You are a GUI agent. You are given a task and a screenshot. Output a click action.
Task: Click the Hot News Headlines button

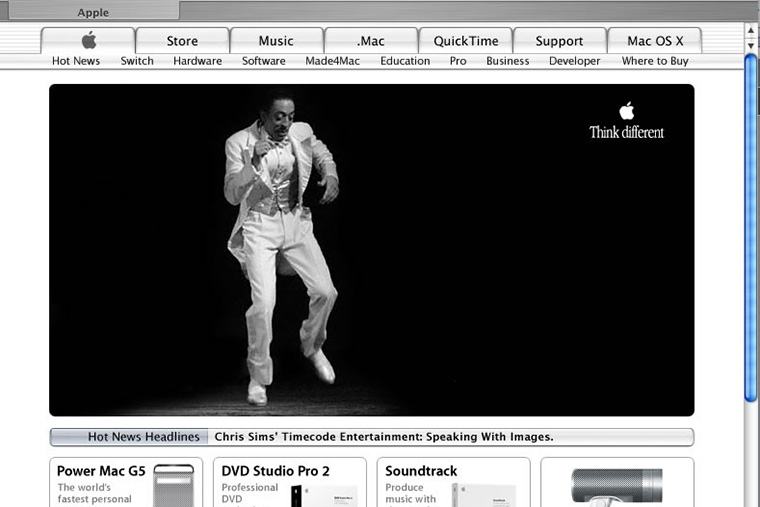(130, 437)
